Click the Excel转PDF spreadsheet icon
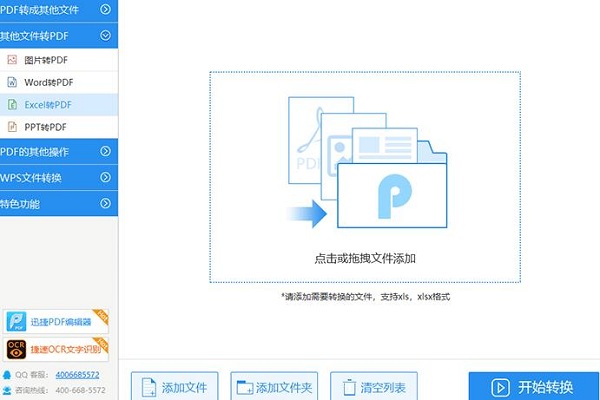 tap(12, 104)
